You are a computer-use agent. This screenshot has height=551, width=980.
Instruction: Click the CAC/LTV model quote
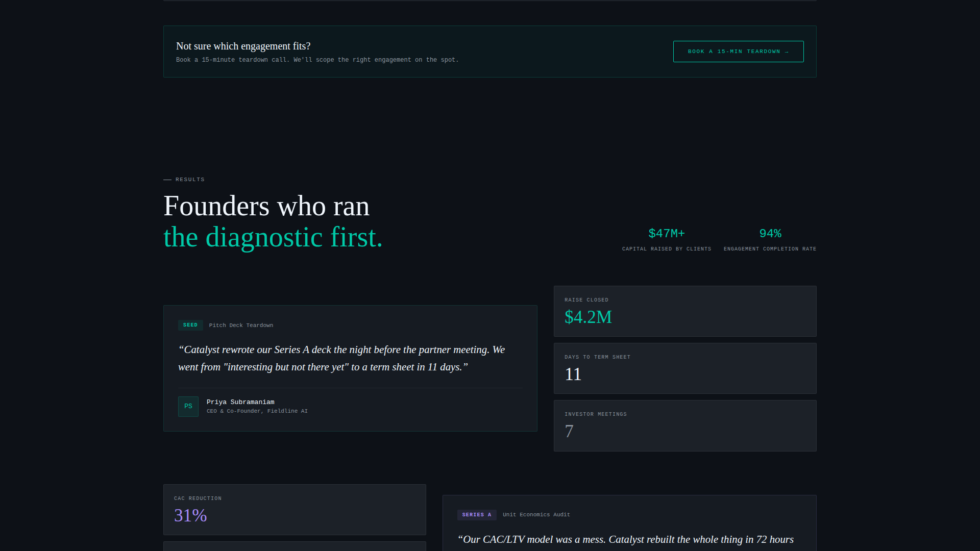pos(626,540)
